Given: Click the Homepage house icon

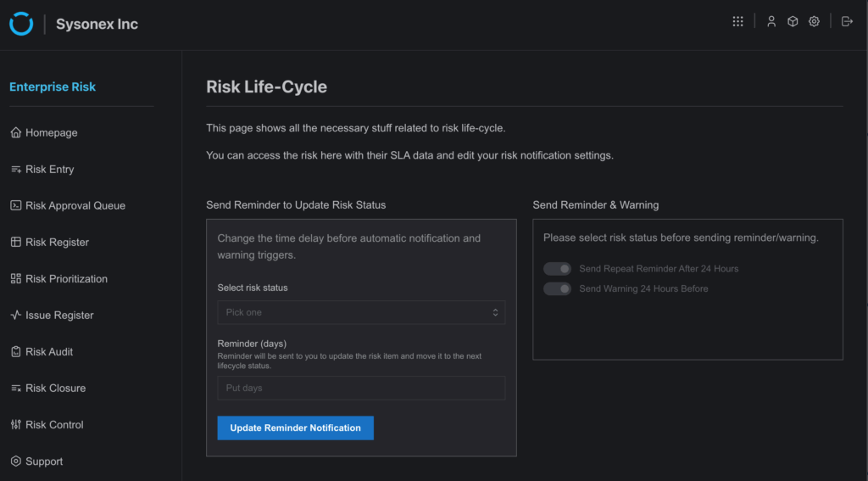Looking at the screenshot, I should pos(16,133).
